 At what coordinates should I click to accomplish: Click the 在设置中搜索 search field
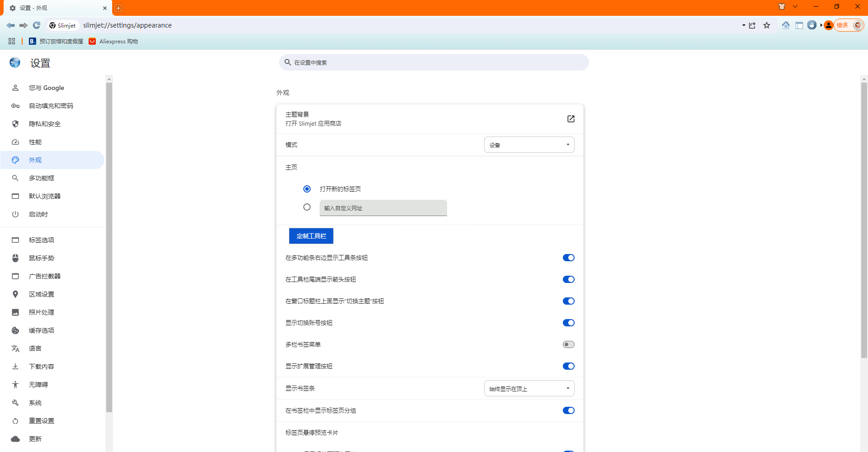tap(434, 62)
